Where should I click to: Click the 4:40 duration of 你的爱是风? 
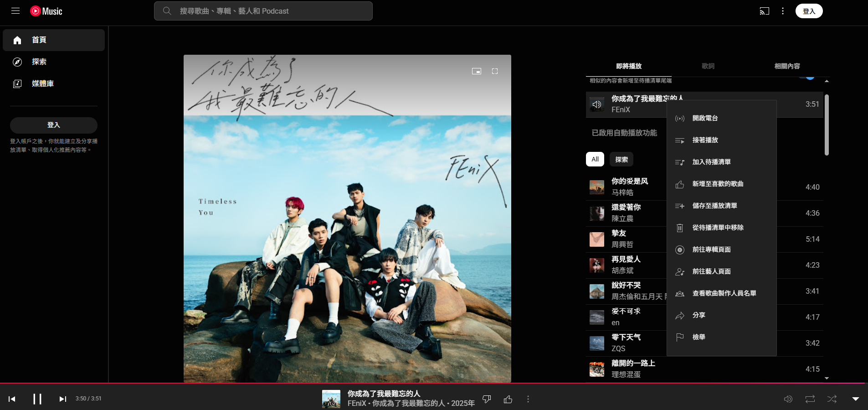click(812, 187)
